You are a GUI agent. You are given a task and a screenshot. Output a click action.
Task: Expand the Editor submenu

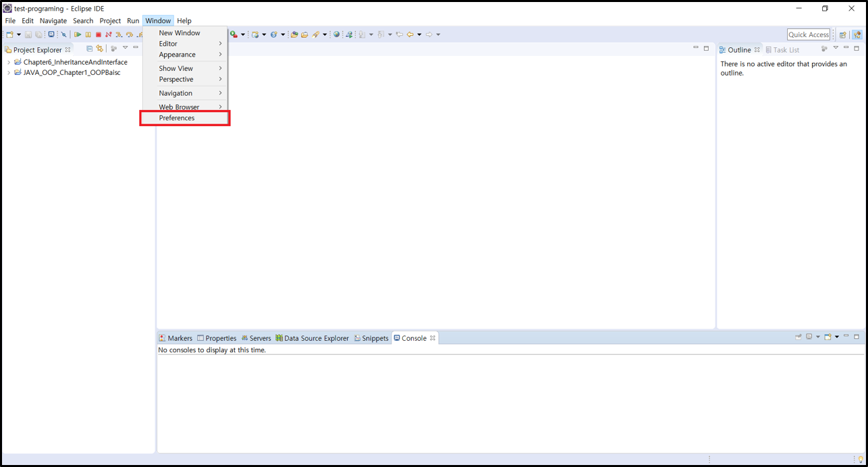coord(185,44)
